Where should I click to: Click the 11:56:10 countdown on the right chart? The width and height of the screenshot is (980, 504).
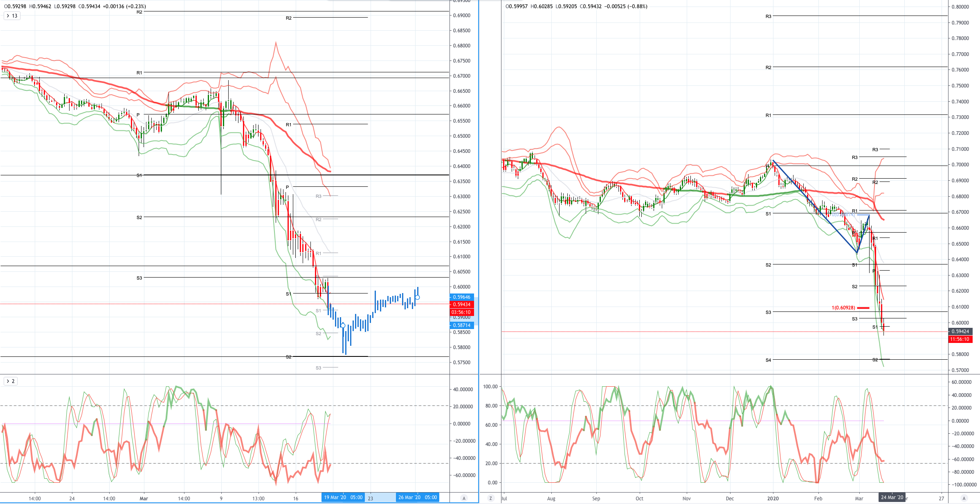(x=960, y=339)
